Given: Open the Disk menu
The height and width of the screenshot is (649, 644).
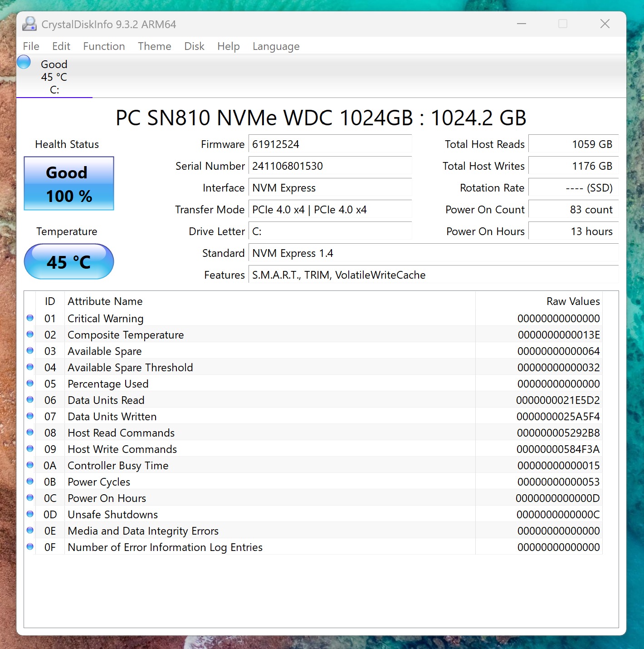Looking at the screenshot, I should [x=194, y=46].
